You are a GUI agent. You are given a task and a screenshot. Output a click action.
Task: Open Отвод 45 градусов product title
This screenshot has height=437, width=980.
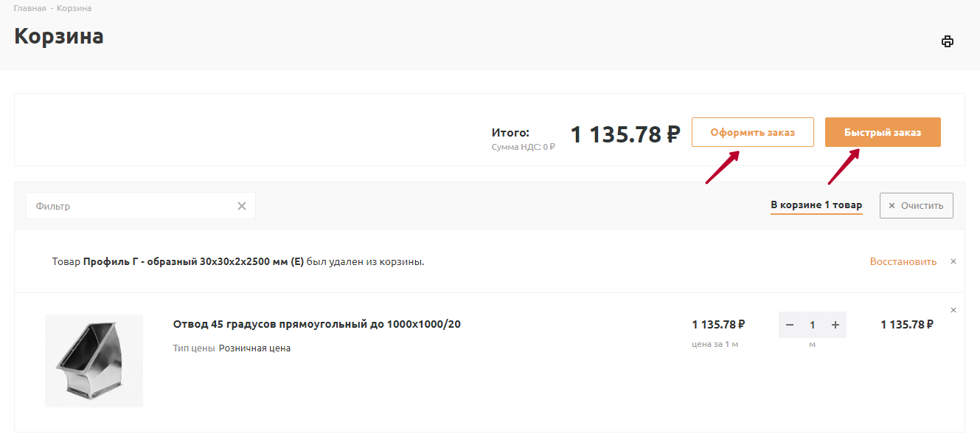(316, 324)
